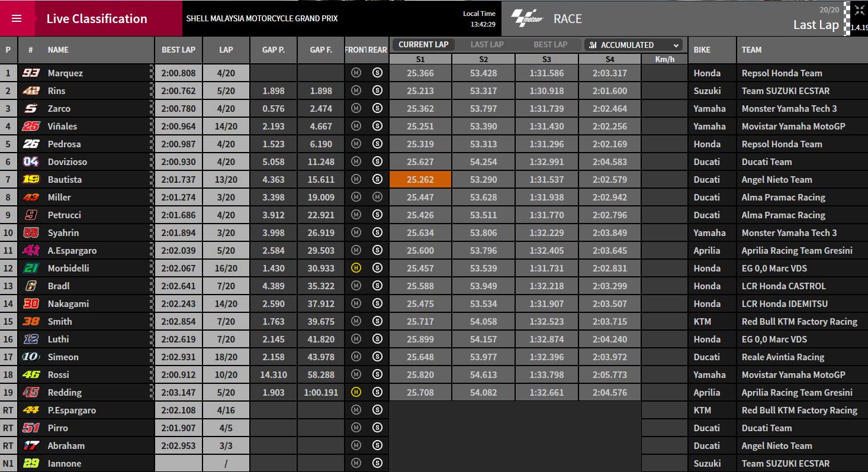Exit fullscreen with the collapse arrows icon
The height and width of the screenshot is (472, 868).
(x=859, y=10)
